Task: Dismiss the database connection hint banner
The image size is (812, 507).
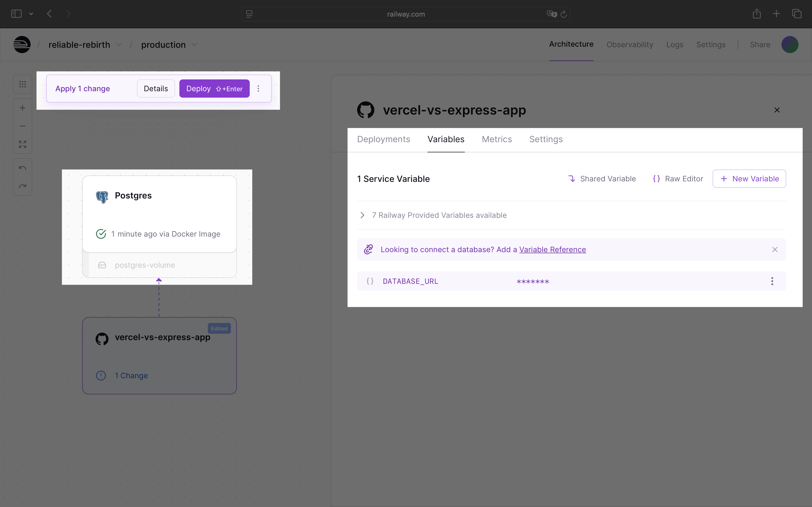Action: [x=774, y=249]
